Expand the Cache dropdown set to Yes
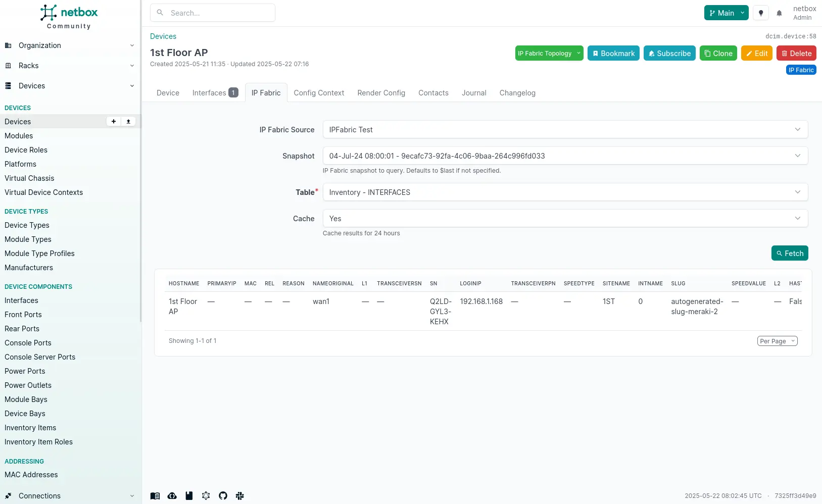The height and width of the screenshot is (504, 822). coord(565,219)
